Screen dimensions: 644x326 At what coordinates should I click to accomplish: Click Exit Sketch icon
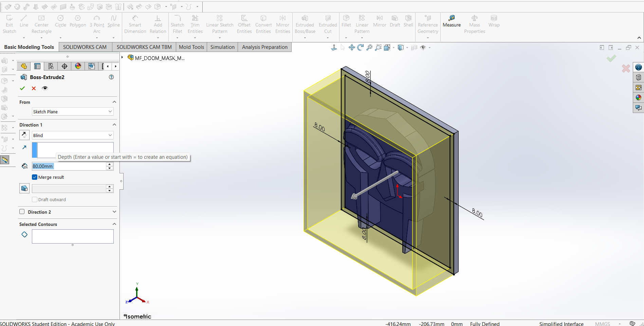click(x=9, y=24)
